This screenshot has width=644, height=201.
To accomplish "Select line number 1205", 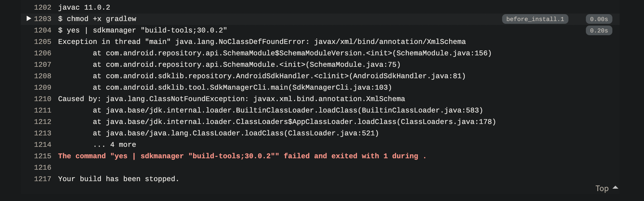I will [42, 42].
